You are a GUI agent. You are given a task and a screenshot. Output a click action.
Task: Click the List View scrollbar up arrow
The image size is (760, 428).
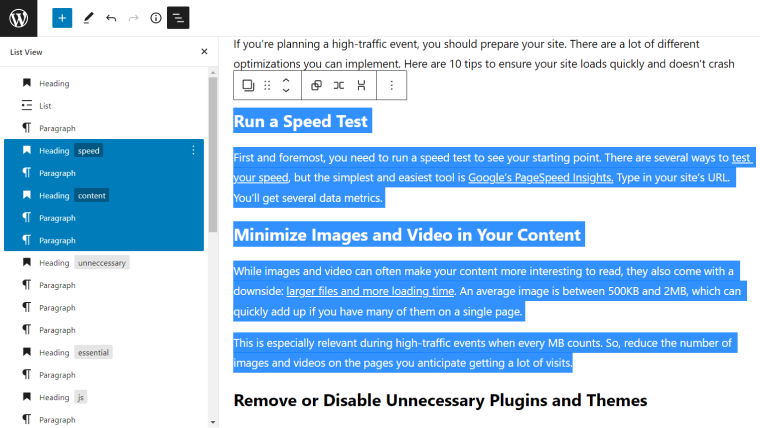pos(213,73)
